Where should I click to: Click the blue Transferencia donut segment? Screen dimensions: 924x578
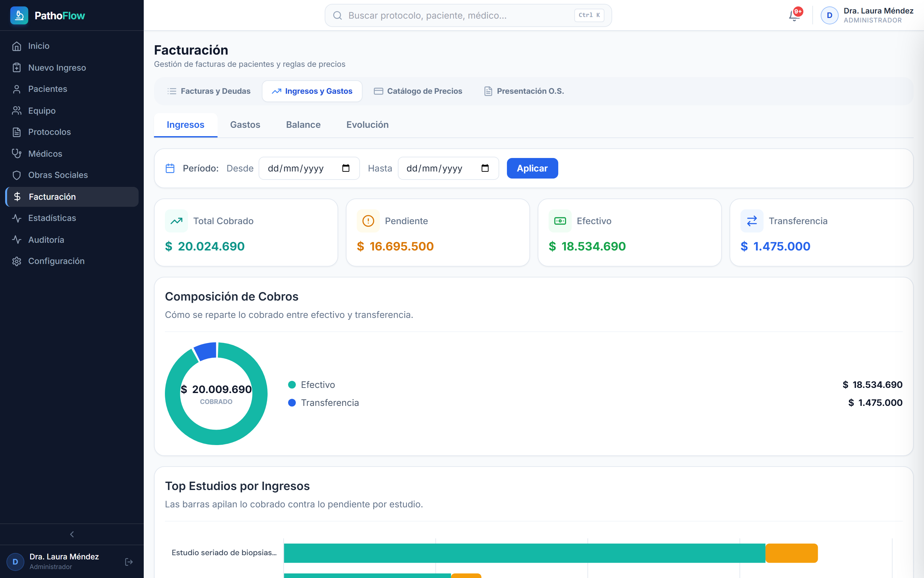tap(206, 351)
